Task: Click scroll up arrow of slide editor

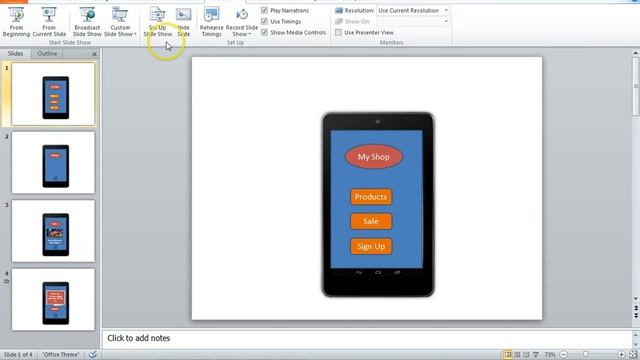Action: [x=636, y=53]
